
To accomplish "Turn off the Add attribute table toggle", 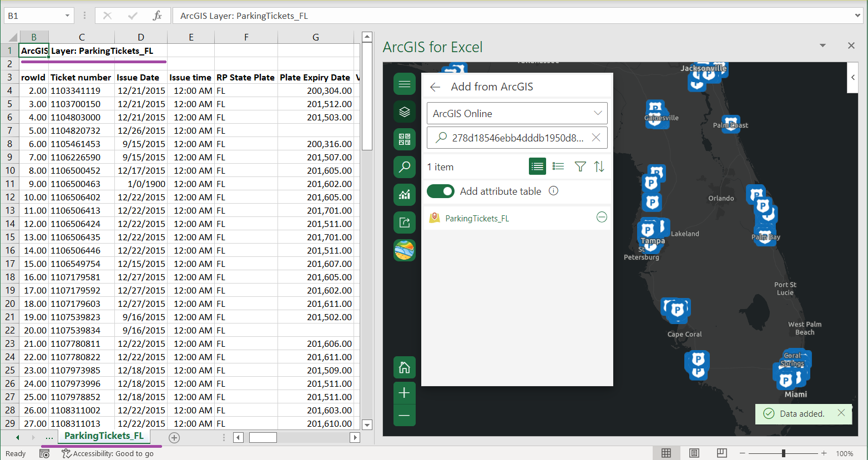I will 441,191.
